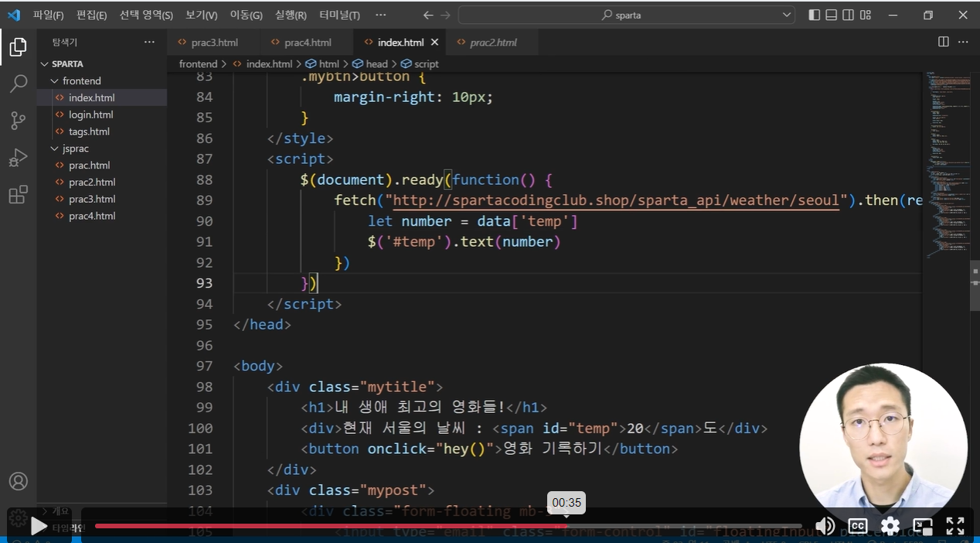Select script in the breadcrumb
Screen dimensions: 980x543
coord(426,64)
